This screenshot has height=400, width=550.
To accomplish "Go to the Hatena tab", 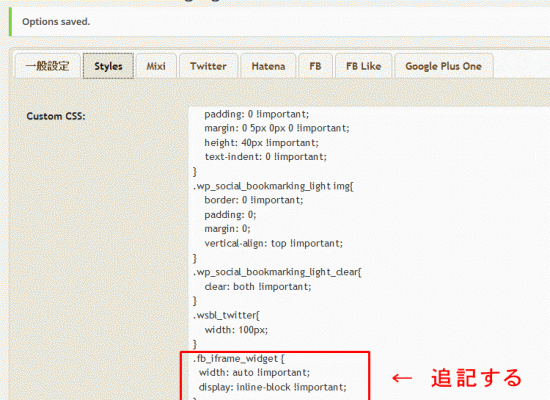I will tap(268, 66).
